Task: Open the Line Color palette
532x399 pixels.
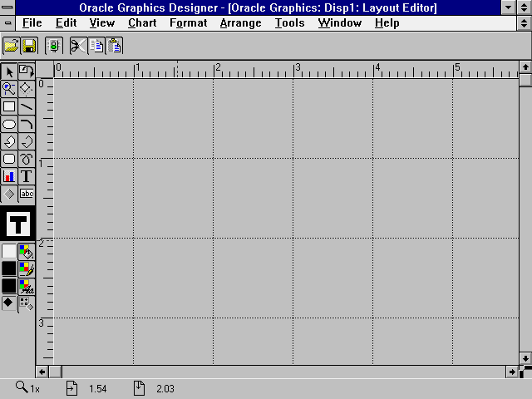Action: click(x=27, y=268)
